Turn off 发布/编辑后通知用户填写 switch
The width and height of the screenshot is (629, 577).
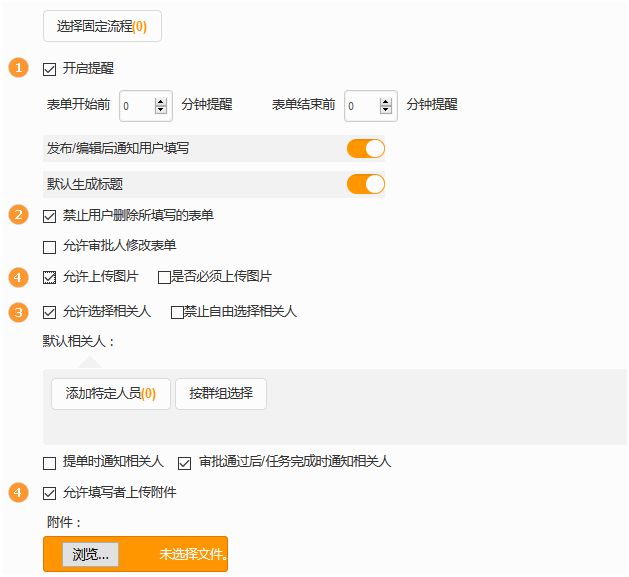pyautogui.click(x=365, y=149)
